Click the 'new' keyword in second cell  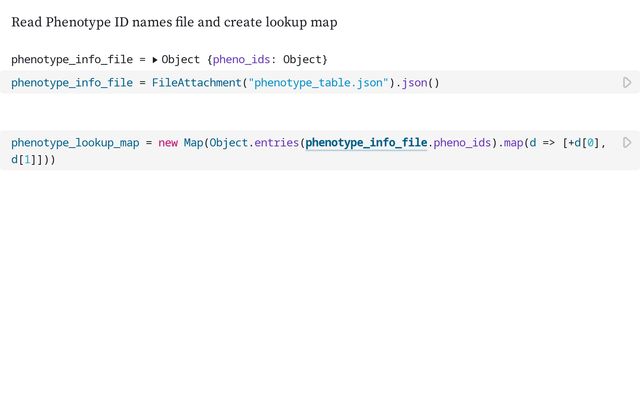pyautogui.click(x=168, y=143)
